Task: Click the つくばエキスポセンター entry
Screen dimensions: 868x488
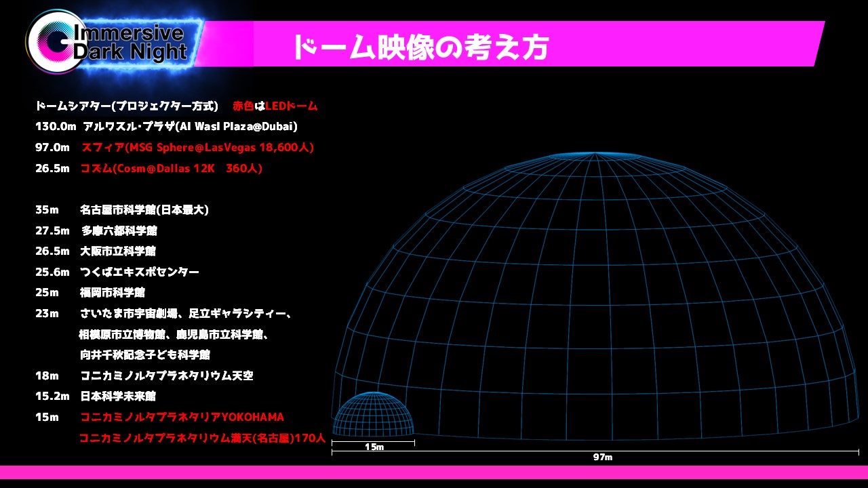Action: [x=139, y=272]
